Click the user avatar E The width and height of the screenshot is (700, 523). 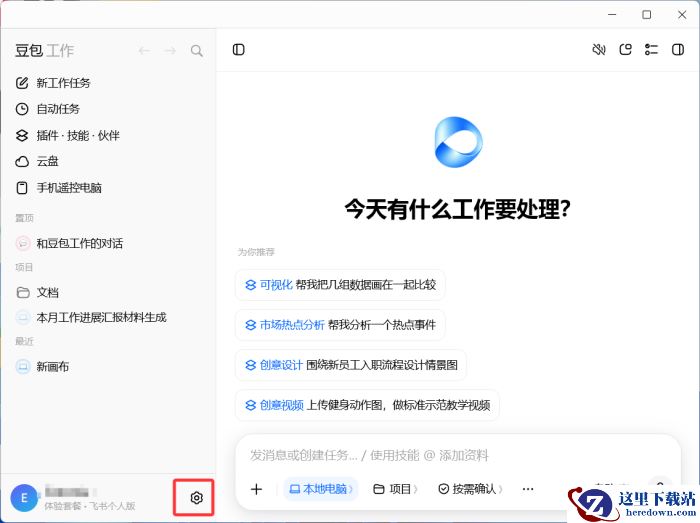coord(24,498)
